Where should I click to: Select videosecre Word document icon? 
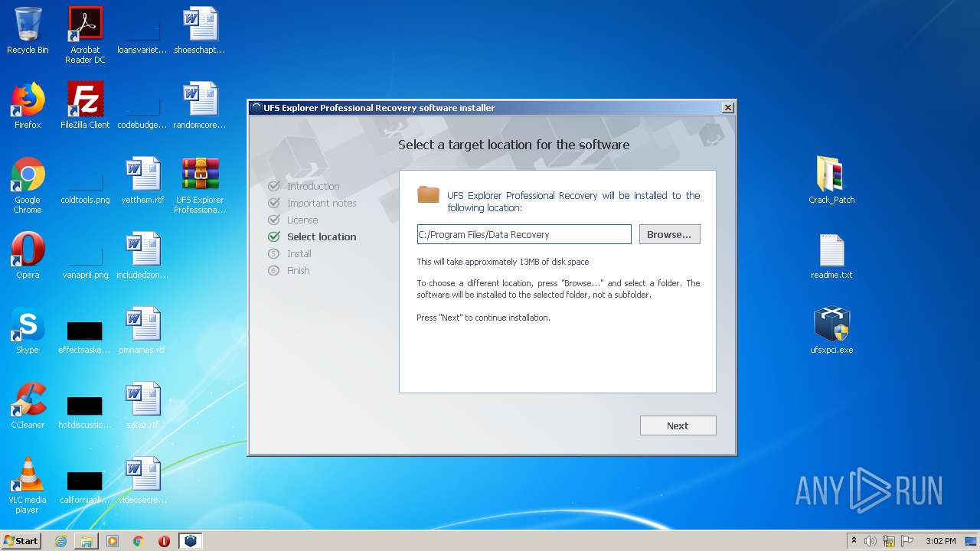pyautogui.click(x=142, y=481)
